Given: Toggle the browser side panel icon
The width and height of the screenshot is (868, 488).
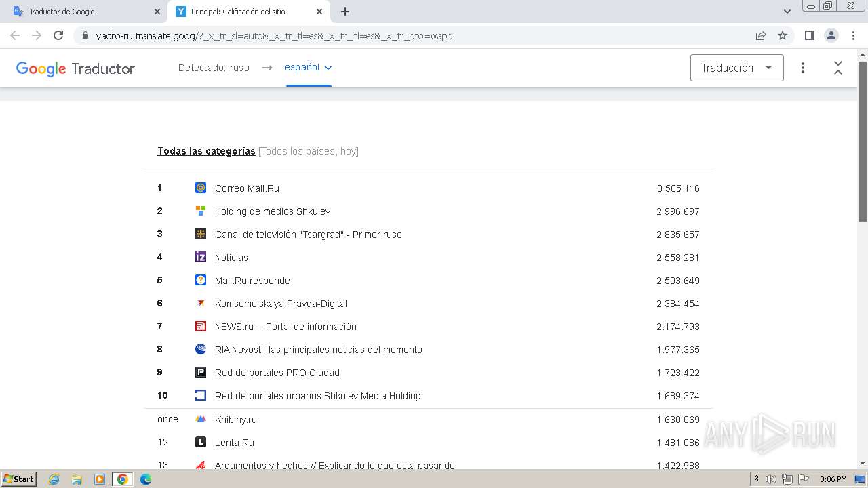Looking at the screenshot, I should click(809, 35).
